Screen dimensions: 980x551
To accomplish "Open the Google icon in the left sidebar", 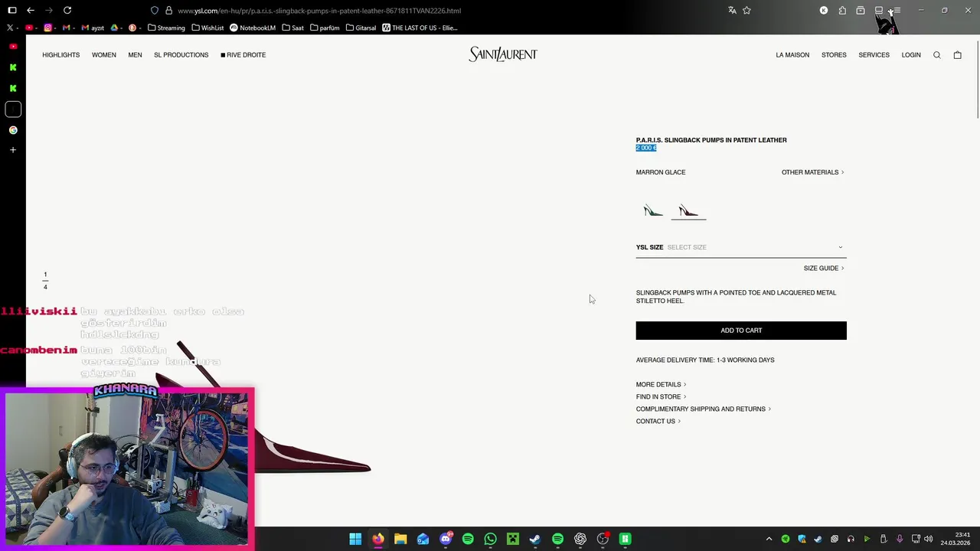I will point(13,130).
